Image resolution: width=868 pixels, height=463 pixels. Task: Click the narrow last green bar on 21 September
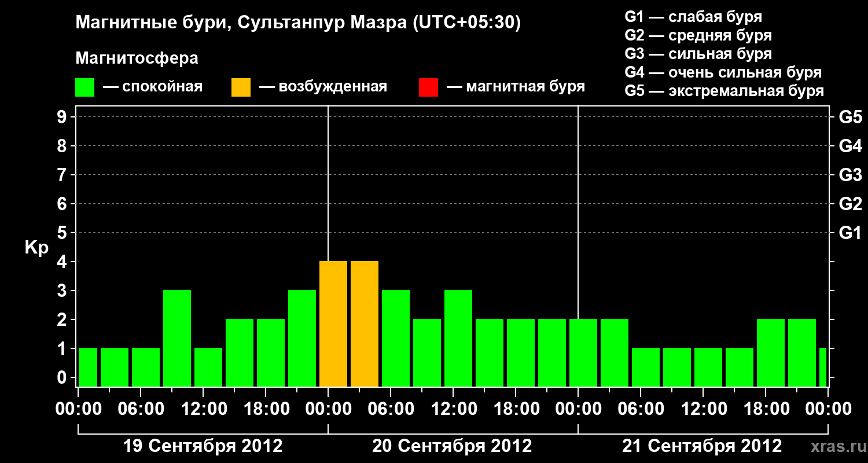coord(823,367)
